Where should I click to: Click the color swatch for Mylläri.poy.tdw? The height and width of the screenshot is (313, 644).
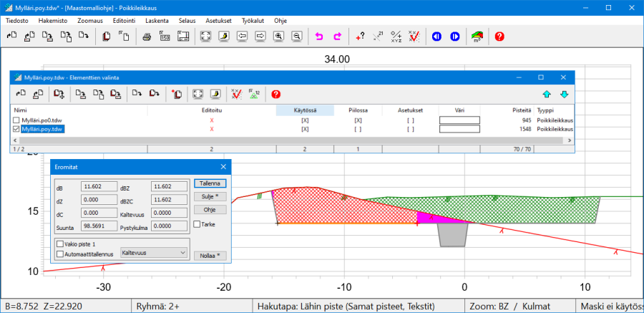459,129
